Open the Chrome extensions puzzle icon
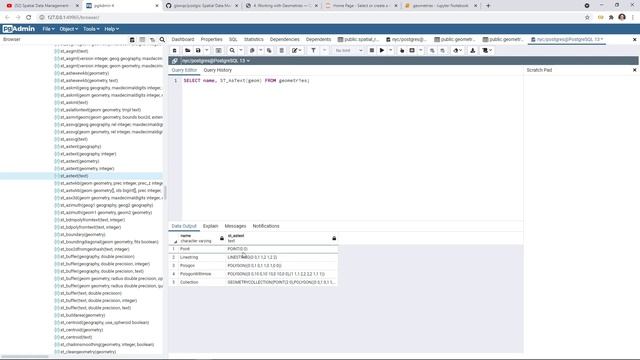 click(x=611, y=18)
